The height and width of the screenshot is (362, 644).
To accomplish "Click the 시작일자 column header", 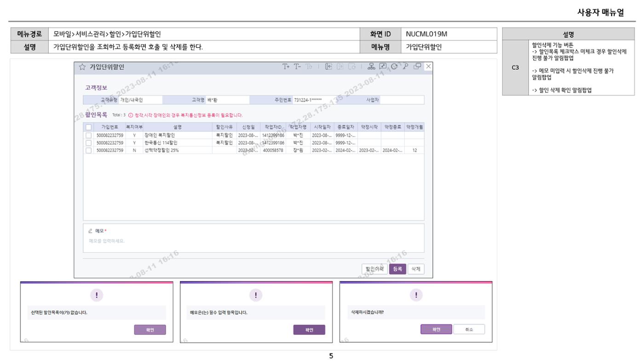I will pyautogui.click(x=322, y=127).
